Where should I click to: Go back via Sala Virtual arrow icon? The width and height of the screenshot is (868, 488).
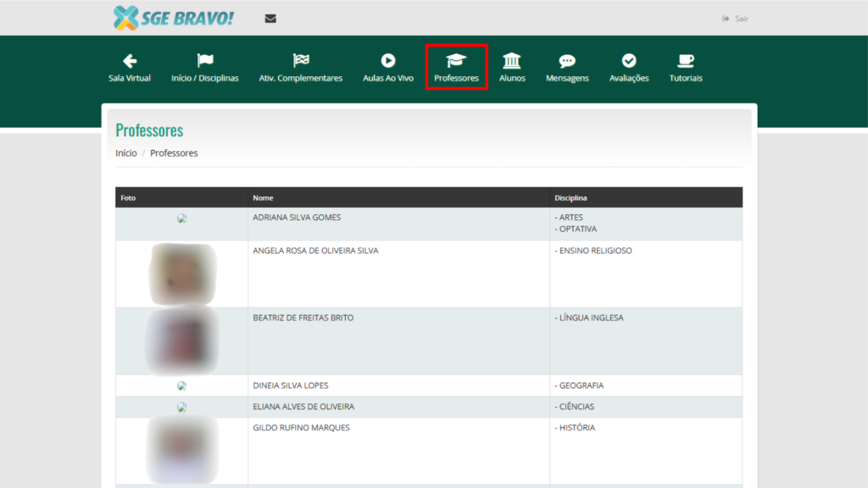tap(130, 61)
